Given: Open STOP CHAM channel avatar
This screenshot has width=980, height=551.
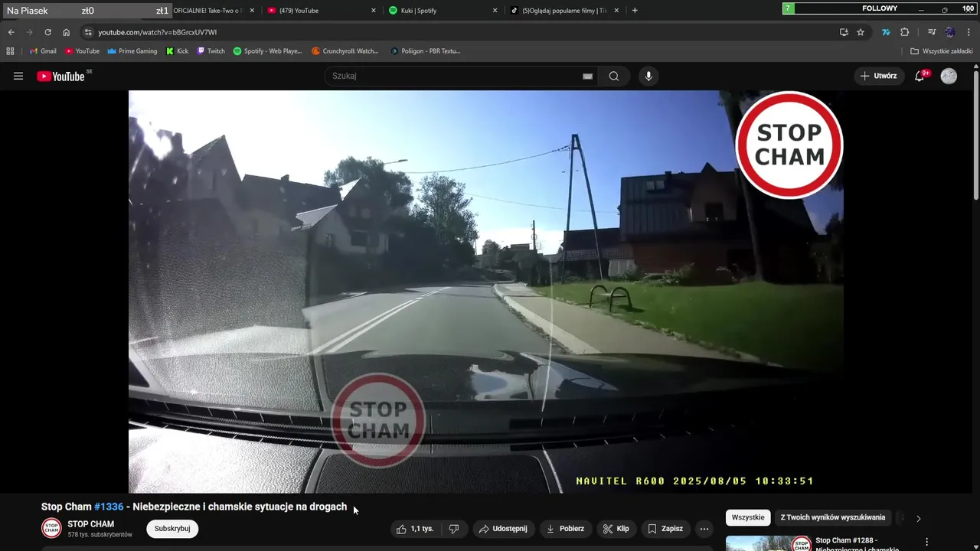Looking at the screenshot, I should (x=51, y=528).
